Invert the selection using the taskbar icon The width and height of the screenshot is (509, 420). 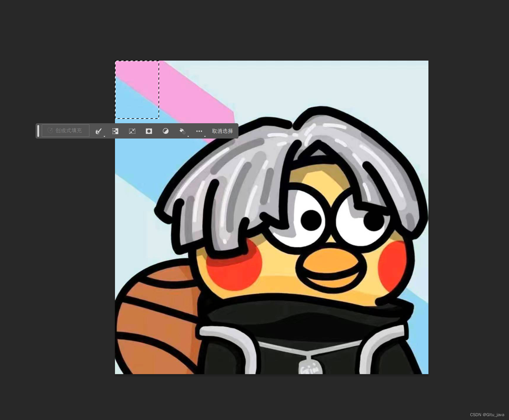(x=115, y=131)
